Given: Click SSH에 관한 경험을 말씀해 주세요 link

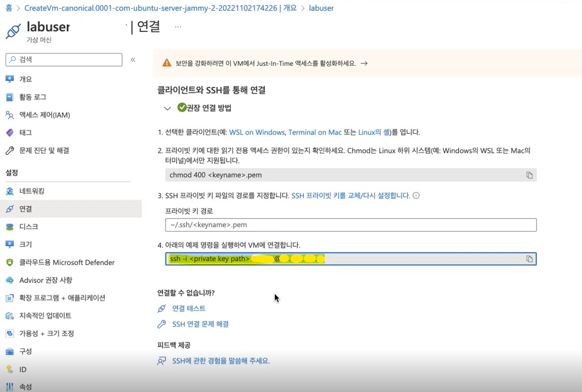Looking at the screenshot, I should [221, 361].
